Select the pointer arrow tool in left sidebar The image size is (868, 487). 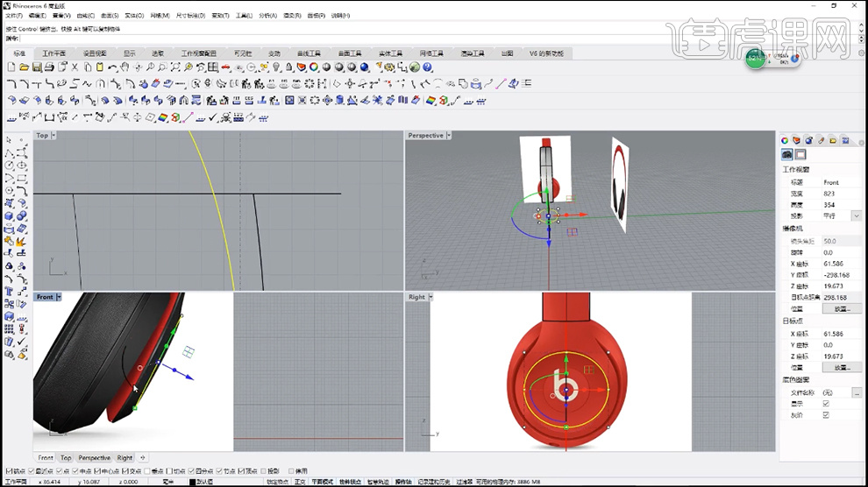tap(9, 140)
